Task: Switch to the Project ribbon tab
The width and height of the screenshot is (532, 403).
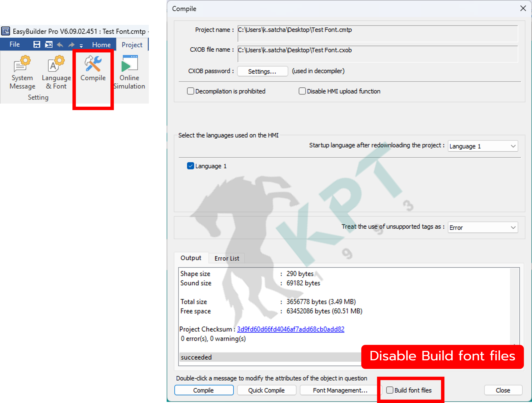Action: pos(132,45)
